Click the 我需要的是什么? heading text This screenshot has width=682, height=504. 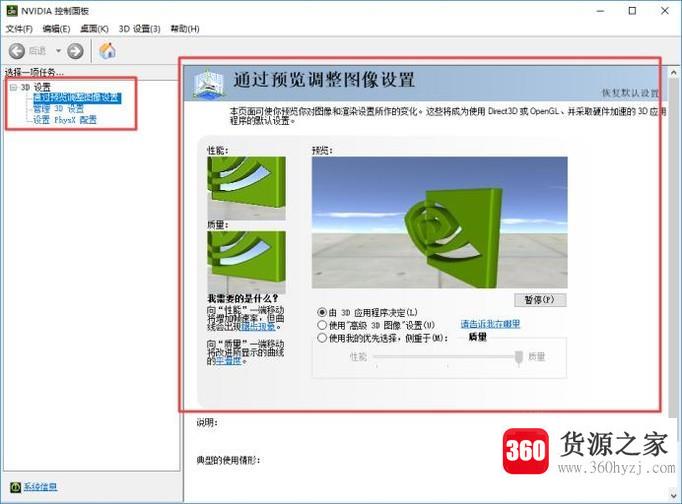tap(242, 299)
